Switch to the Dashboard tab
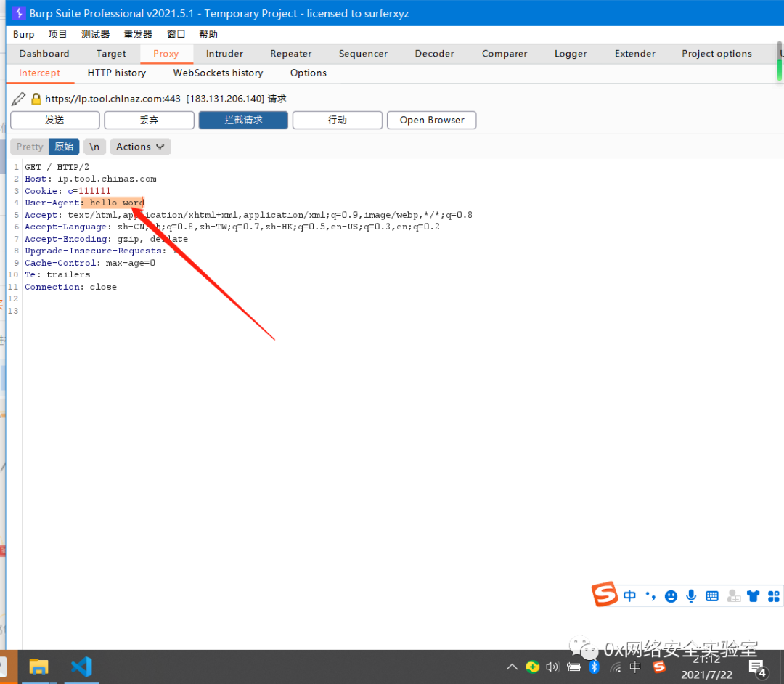 (44, 54)
